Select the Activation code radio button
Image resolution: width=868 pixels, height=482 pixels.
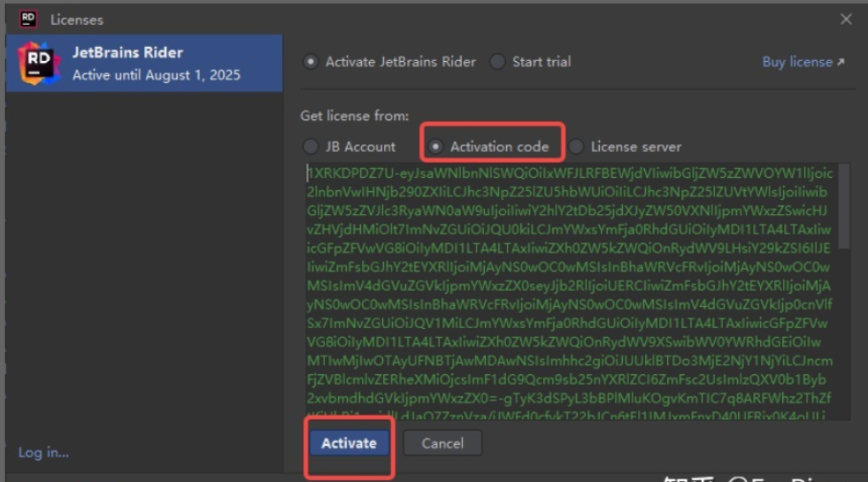click(435, 147)
